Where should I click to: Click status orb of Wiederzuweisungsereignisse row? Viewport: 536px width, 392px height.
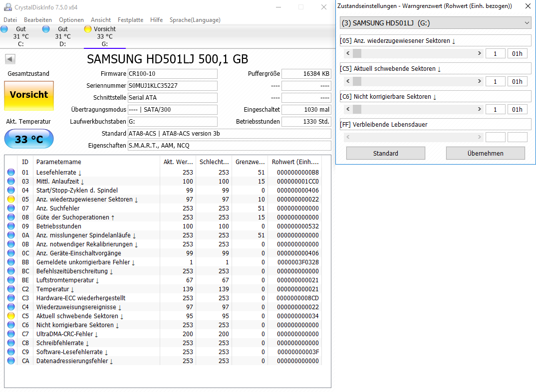(x=11, y=307)
